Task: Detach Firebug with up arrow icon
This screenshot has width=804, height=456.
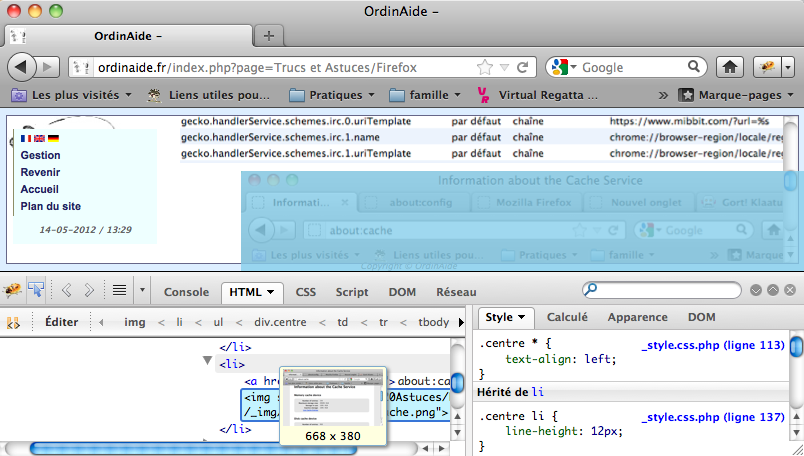Action: click(x=773, y=290)
